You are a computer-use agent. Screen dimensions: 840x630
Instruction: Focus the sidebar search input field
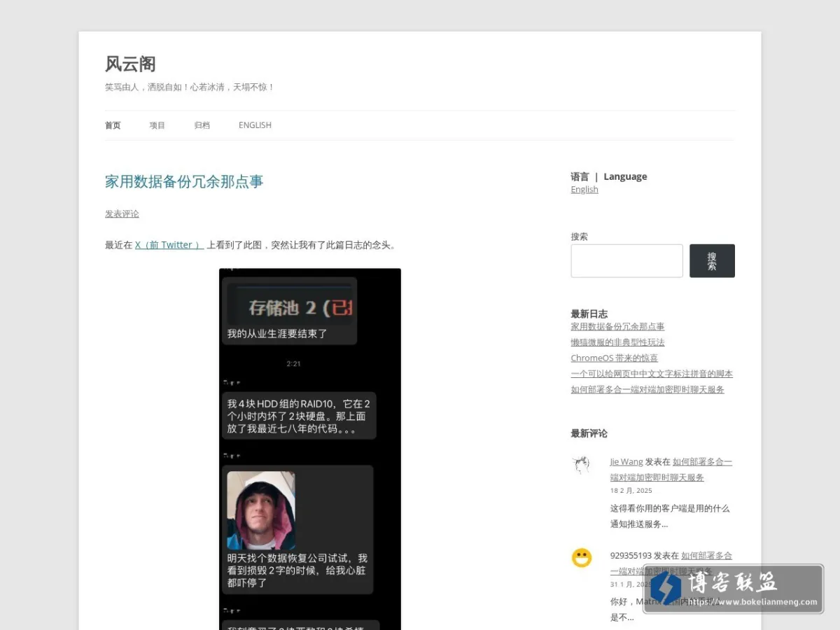pyautogui.click(x=626, y=260)
